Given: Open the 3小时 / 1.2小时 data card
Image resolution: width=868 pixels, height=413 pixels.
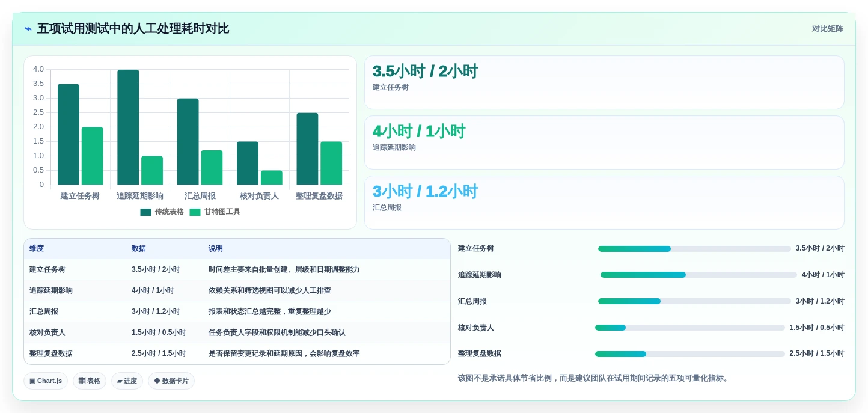Looking at the screenshot, I should point(604,203).
